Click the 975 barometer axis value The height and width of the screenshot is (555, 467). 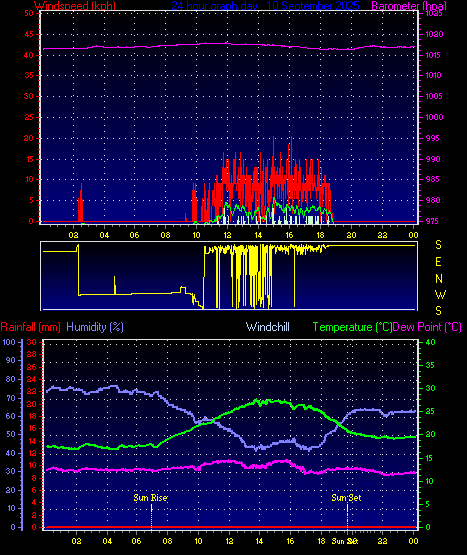[x=432, y=221]
